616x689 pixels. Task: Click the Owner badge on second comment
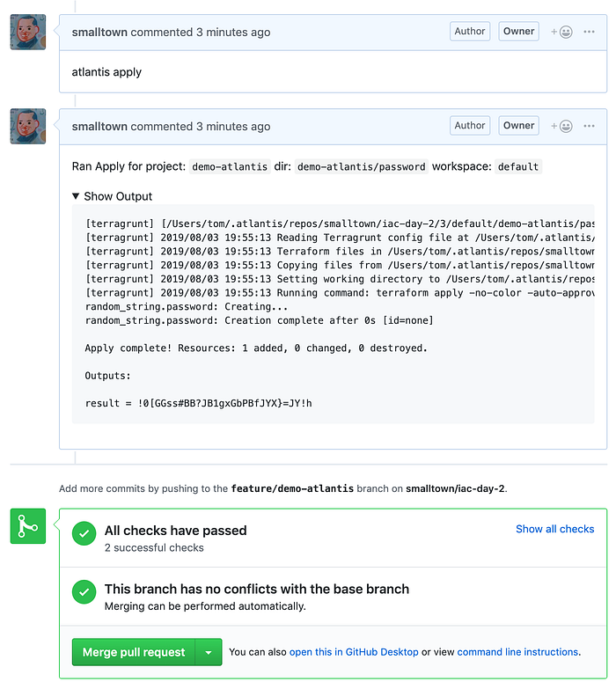click(518, 126)
